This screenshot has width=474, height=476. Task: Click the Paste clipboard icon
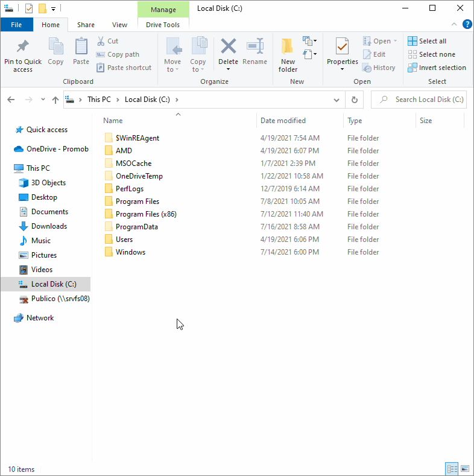81,46
